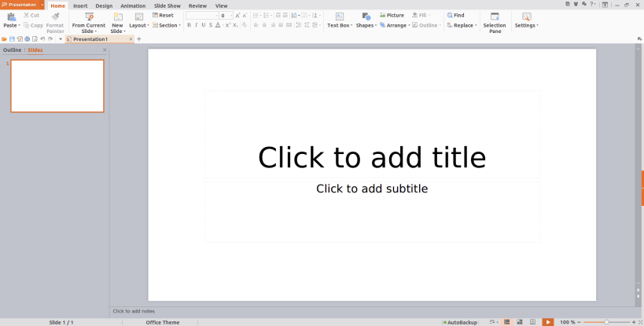This screenshot has height=326, width=644.
Task: Toggle subscript formatting
Action: click(235, 25)
